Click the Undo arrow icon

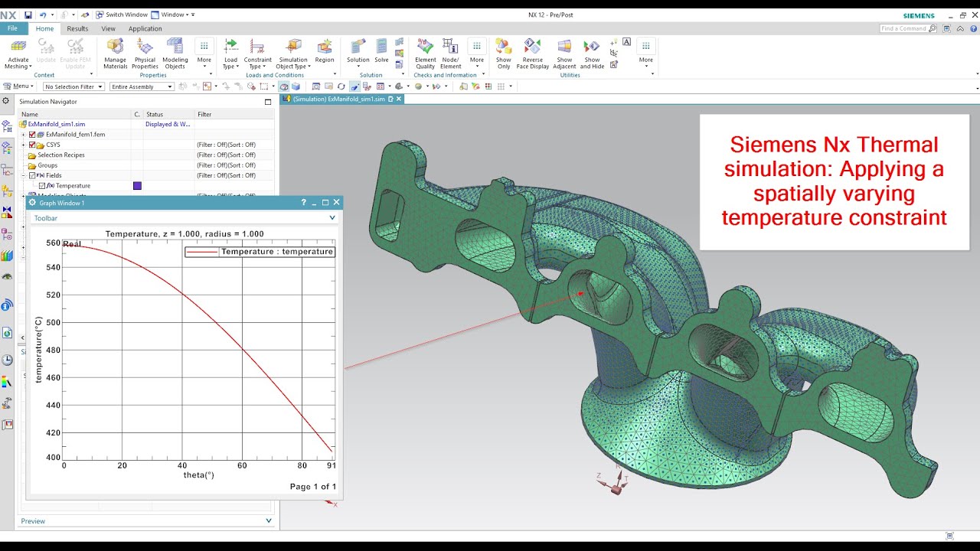43,15
